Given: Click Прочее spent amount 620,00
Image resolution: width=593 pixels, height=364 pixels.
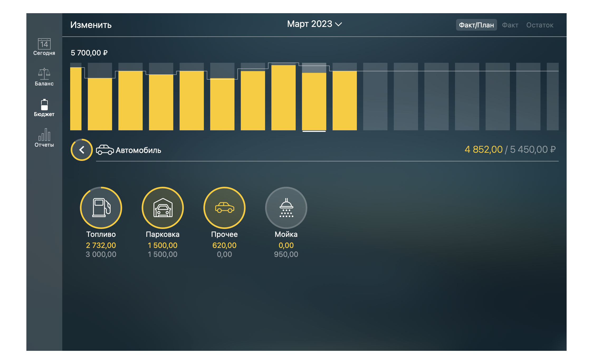Looking at the screenshot, I should pos(224,245).
